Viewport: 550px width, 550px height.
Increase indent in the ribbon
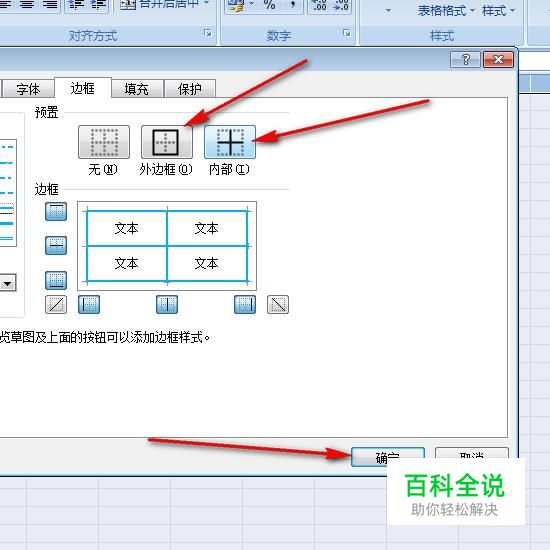tap(98, 5)
